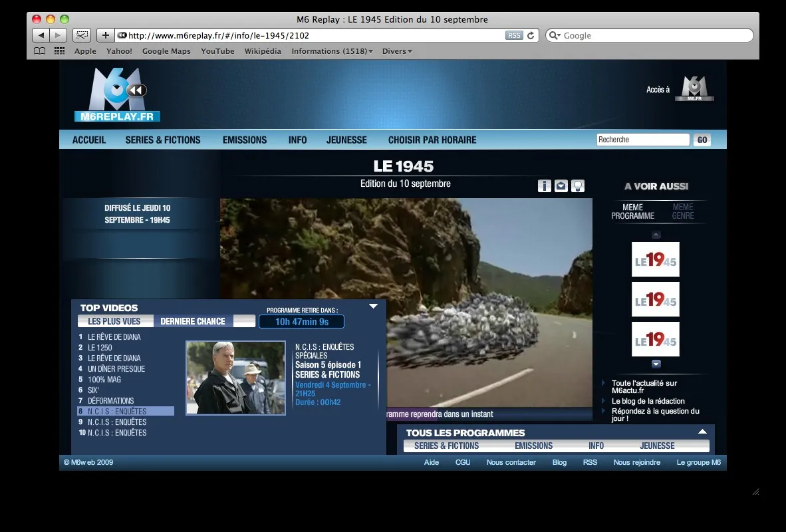The height and width of the screenshot is (532, 786).
Task: Select top video 2 Le 1250
Action: (x=100, y=348)
